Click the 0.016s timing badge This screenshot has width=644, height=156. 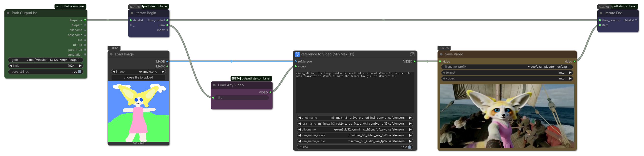click(x=114, y=48)
